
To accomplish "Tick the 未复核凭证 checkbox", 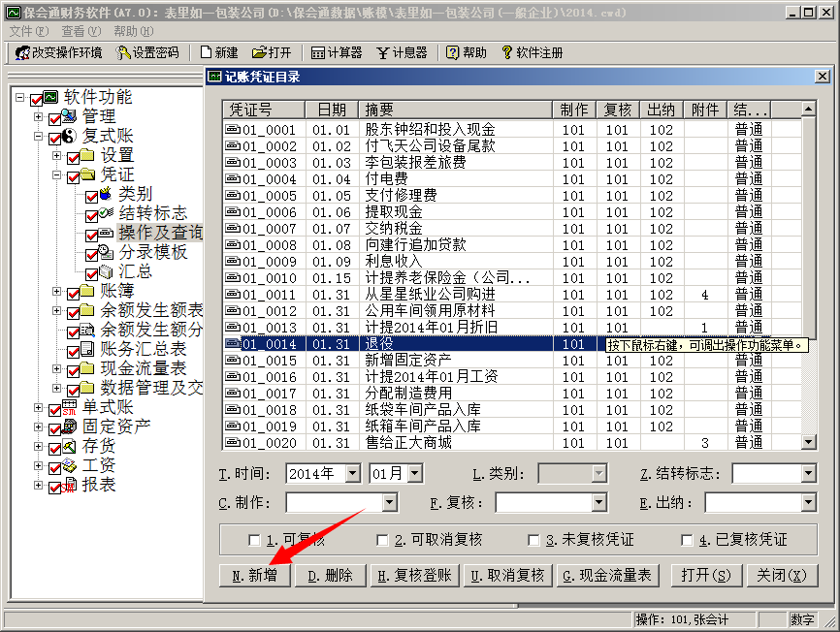I will [x=533, y=540].
